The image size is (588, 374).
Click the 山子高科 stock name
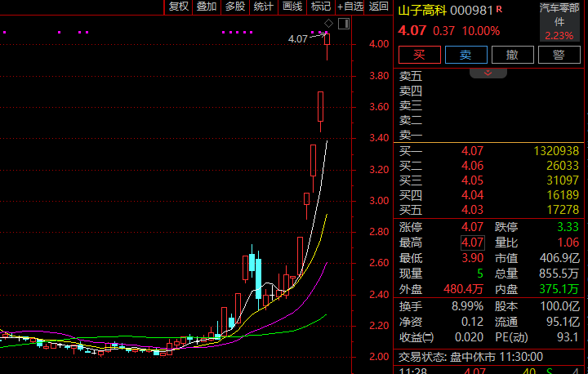(421, 10)
